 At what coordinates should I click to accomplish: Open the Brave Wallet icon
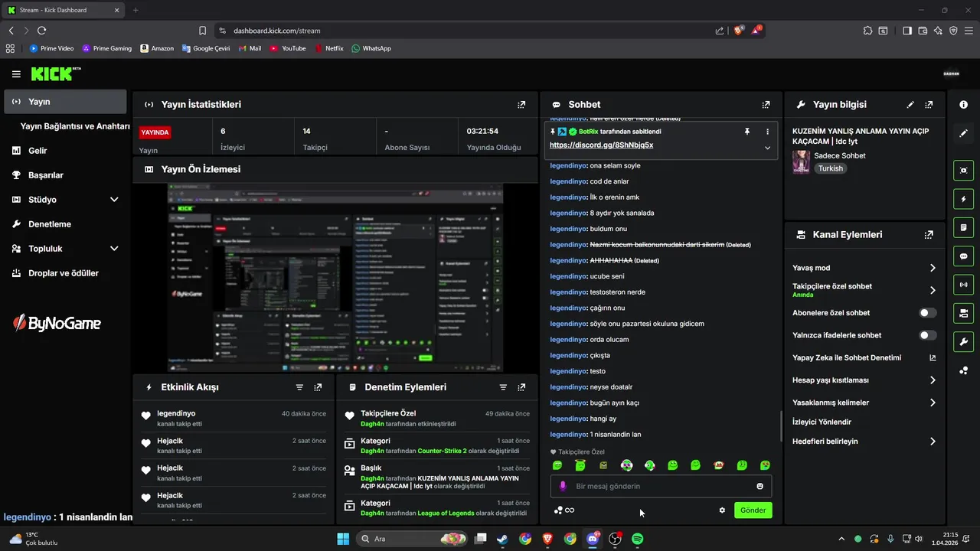(923, 31)
